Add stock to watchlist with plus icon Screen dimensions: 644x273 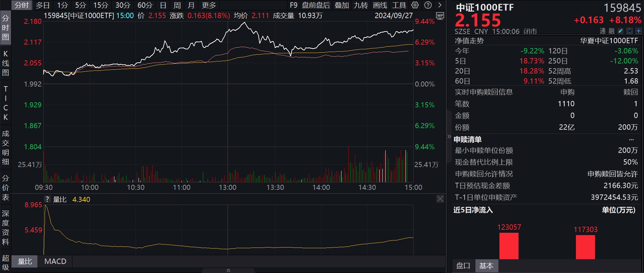[638, 31]
